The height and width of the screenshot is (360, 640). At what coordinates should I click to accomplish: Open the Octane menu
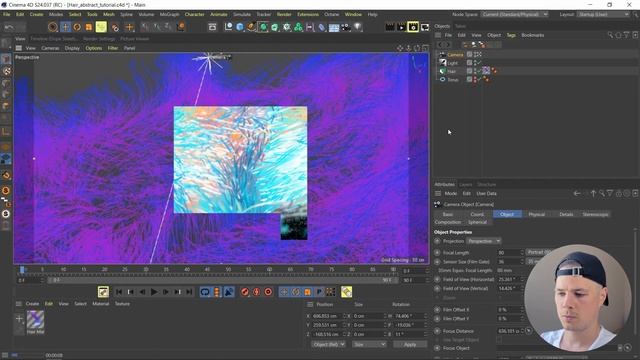point(331,14)
